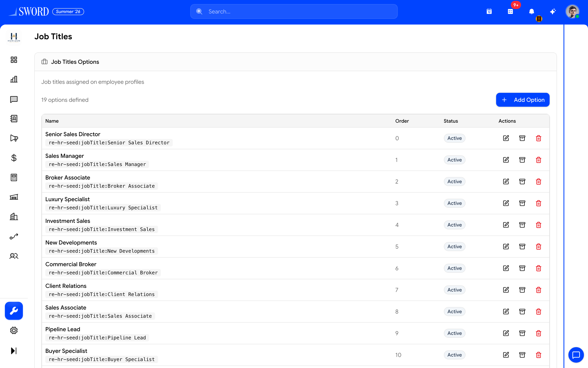The image size is (588, 368).
Task: Delete the Senior Sales Director option
Action: coord(538,138)
